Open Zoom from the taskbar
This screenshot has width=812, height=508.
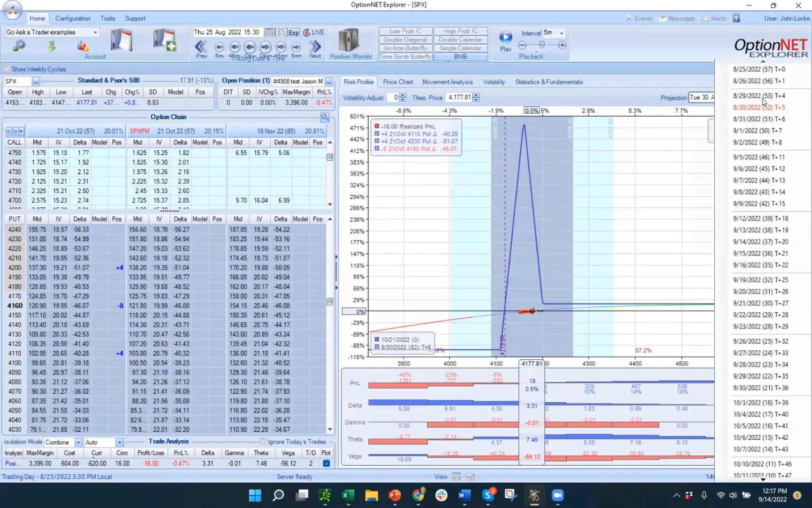(557, 495)
